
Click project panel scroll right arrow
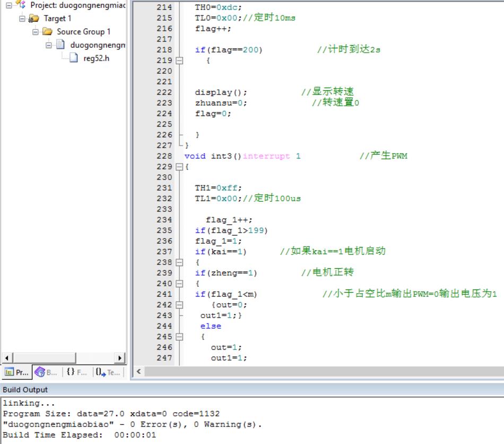119,358
